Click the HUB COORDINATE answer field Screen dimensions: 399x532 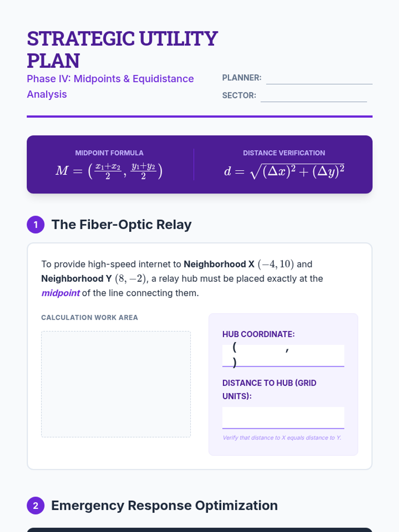pyautogui.click(x=283, y=355)
